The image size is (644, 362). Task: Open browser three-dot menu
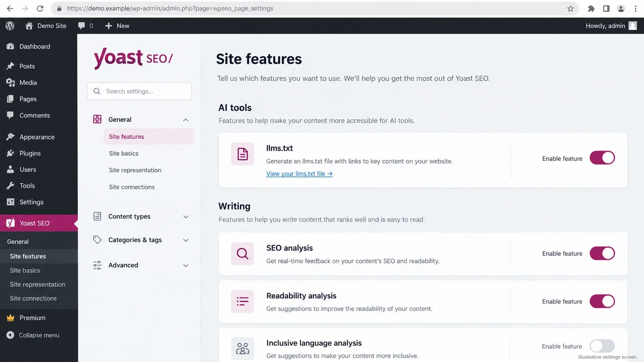[636, 8]
